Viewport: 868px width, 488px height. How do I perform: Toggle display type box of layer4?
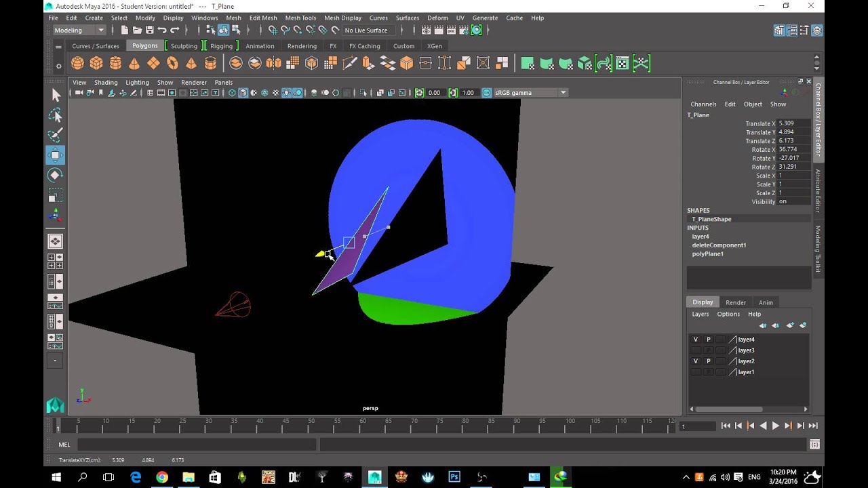[721, 340]
